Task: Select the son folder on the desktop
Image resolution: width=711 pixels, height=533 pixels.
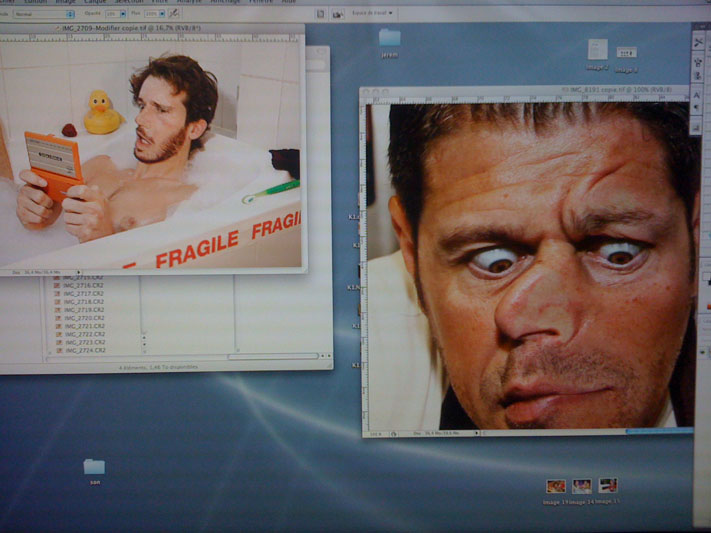Action: (94, 472)
